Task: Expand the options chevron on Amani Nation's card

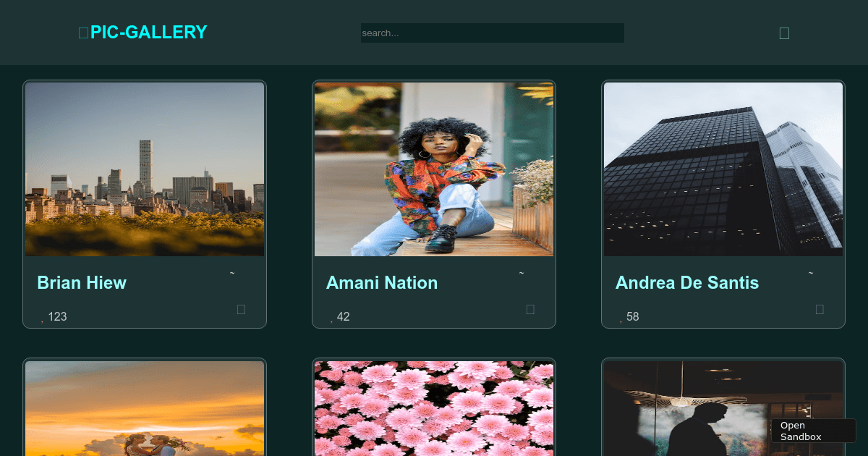Action: 522,274
